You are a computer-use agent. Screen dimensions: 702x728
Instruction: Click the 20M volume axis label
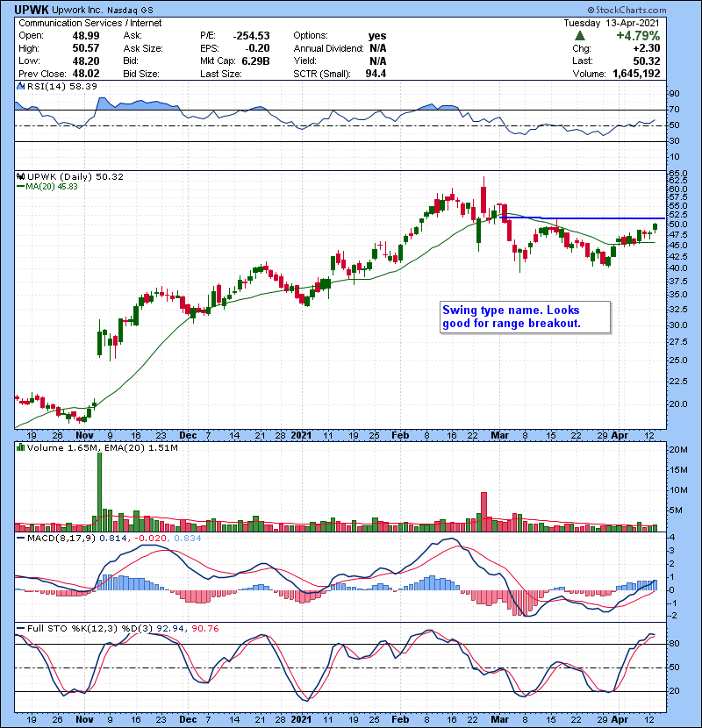[677, 449]
